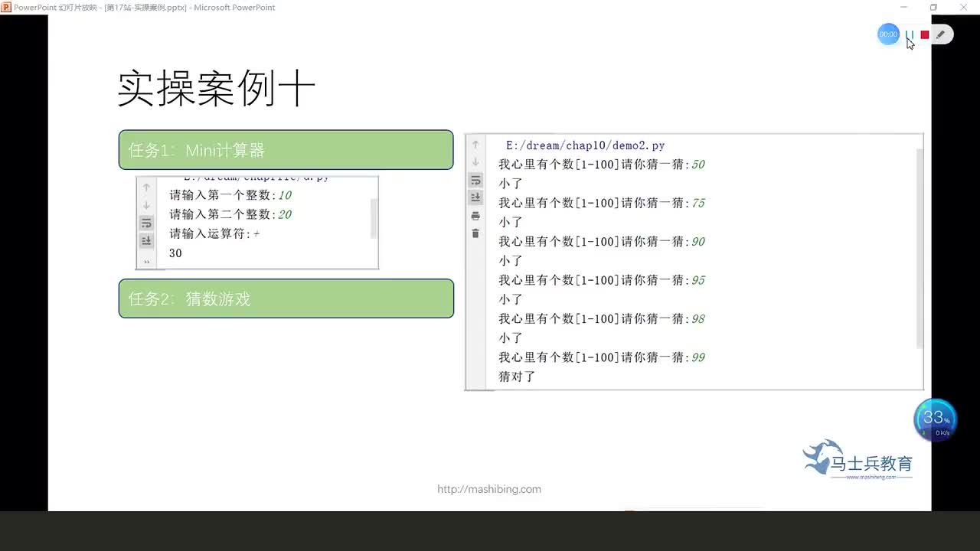Click the 33% network speed widget
Viewport: 980px width, 551px height.
(x=936, y=419)
